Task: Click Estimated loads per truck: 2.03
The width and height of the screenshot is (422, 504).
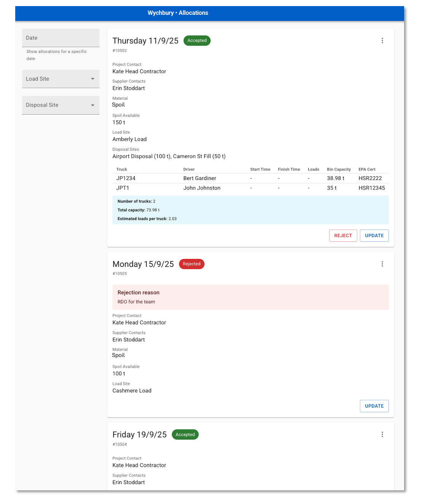Action: (x=147, y=219)
